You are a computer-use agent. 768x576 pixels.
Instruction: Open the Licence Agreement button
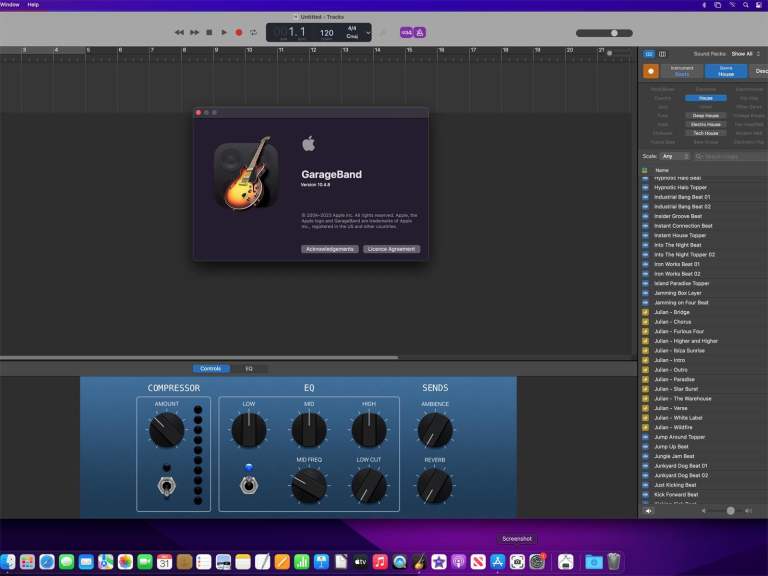(x=390, y=249)
